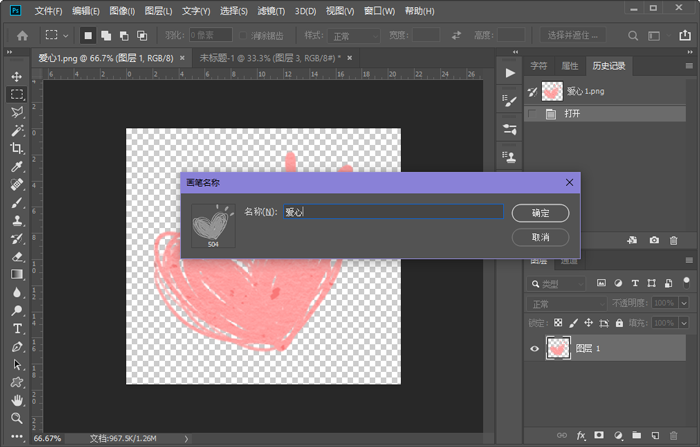The height and width of the screenshot is (447, 700).
Task: Choose Add to Selection mode icon
Action: coord(106,36)
